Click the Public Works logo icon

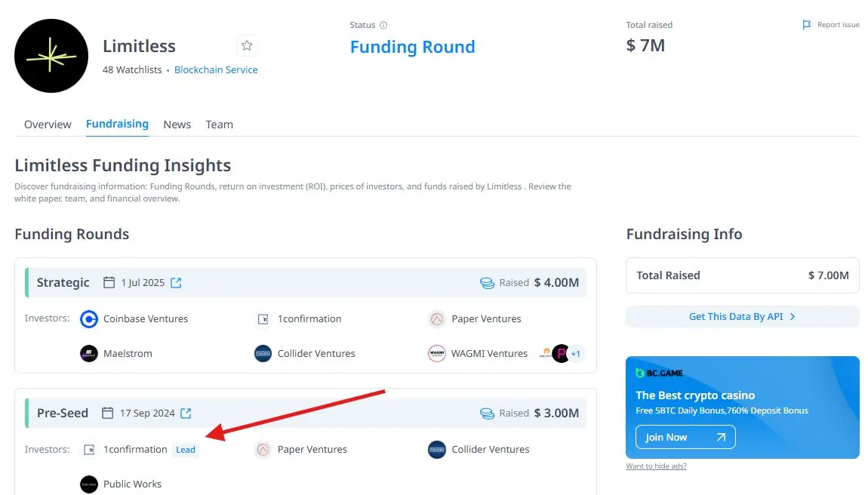tap(88, 484)
